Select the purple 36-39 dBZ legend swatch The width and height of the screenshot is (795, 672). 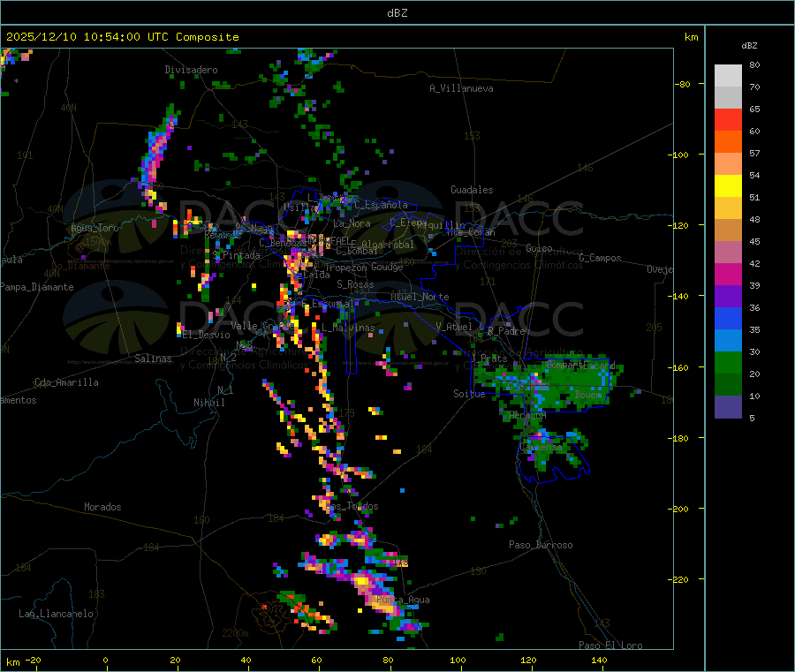[x=728, y=297]
